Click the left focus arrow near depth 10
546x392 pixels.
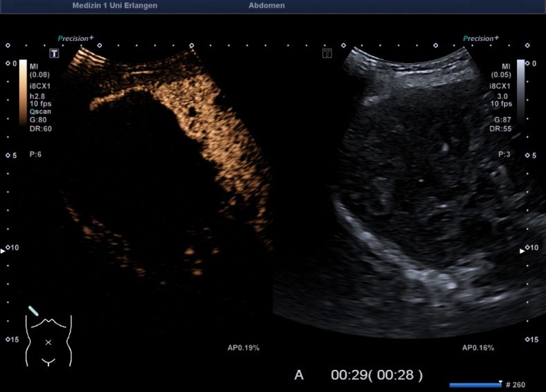3,251
